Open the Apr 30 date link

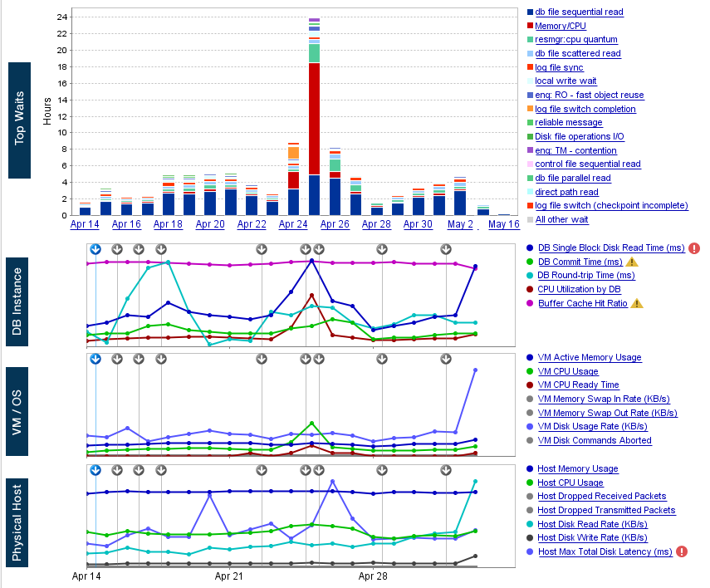[418, 224]
